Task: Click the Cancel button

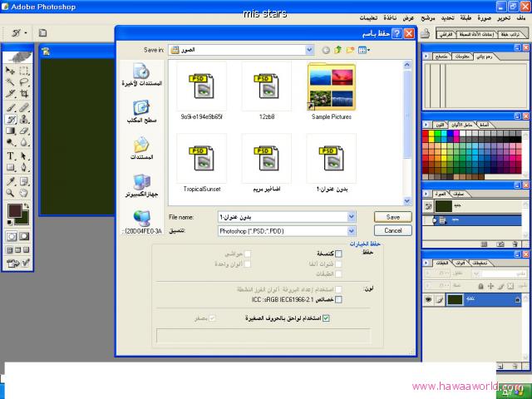Action: 392,230
